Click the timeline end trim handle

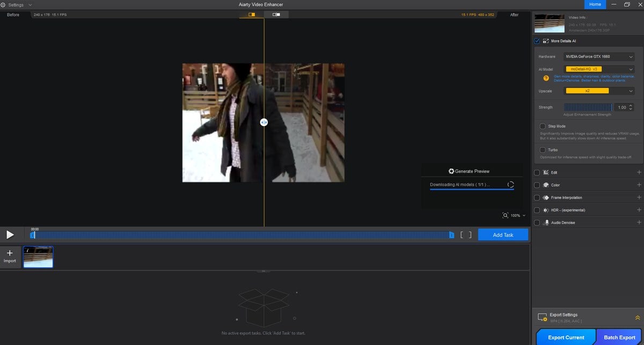[x=451, y=234]
